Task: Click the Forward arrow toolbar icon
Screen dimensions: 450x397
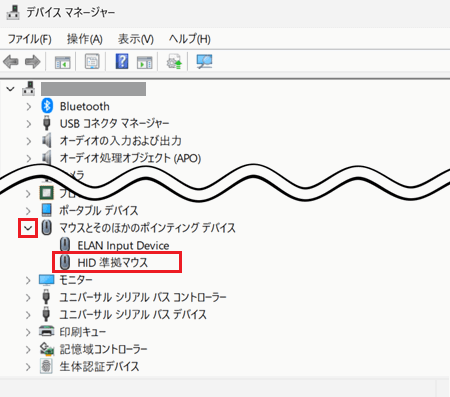Action: [x=33, y=62]
